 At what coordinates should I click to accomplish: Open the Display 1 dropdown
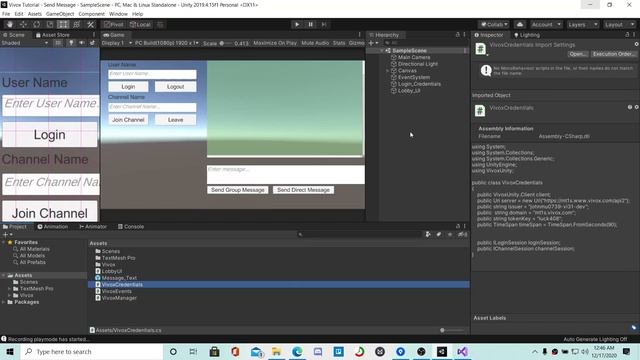[x=117, y=43]
